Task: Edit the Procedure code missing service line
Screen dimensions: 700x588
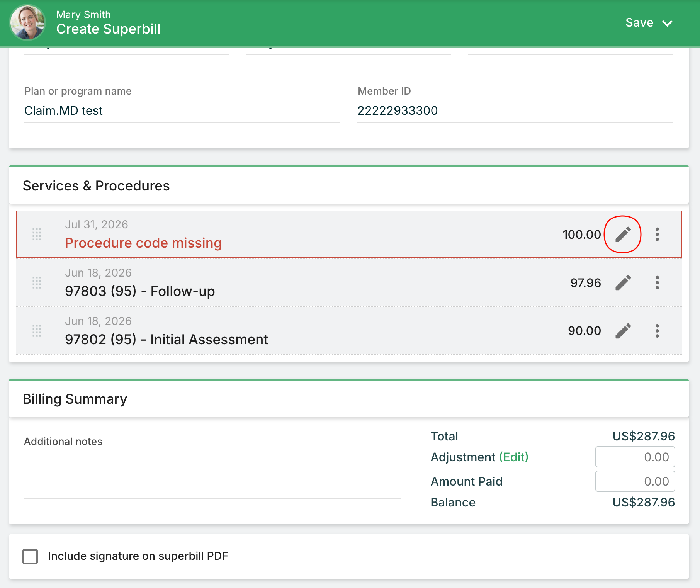Action: [623, 235]
